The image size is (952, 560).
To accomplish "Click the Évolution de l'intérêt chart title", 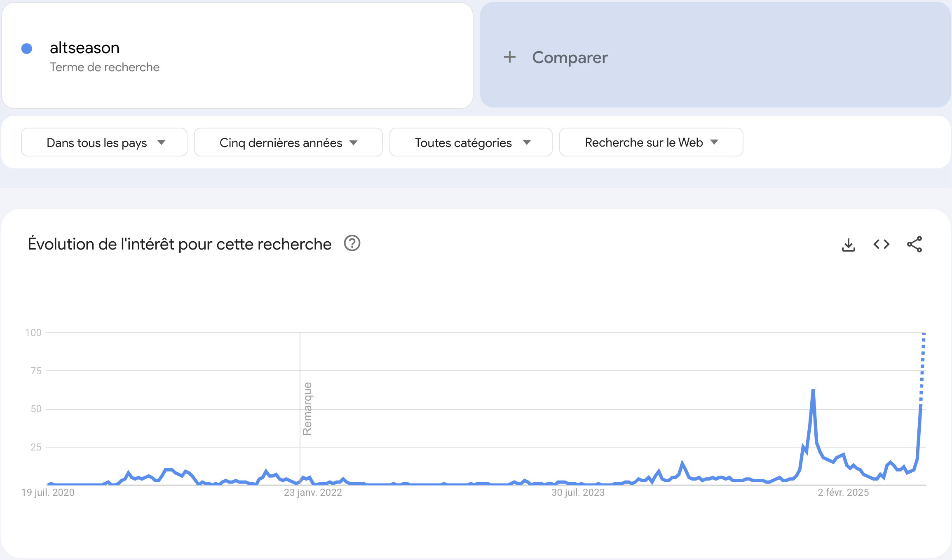I will [x=180, y=244].
